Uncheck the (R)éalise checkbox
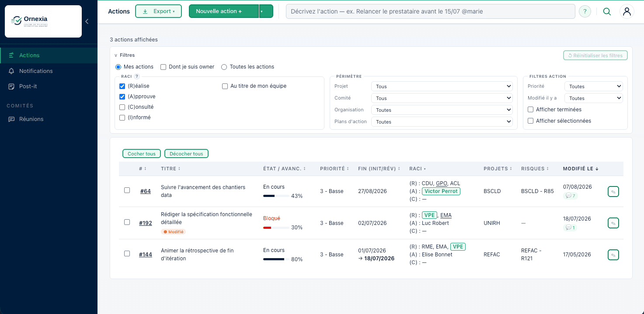This screenshot has width=644, height=314. pyautogui.click(x=122, y=86)
